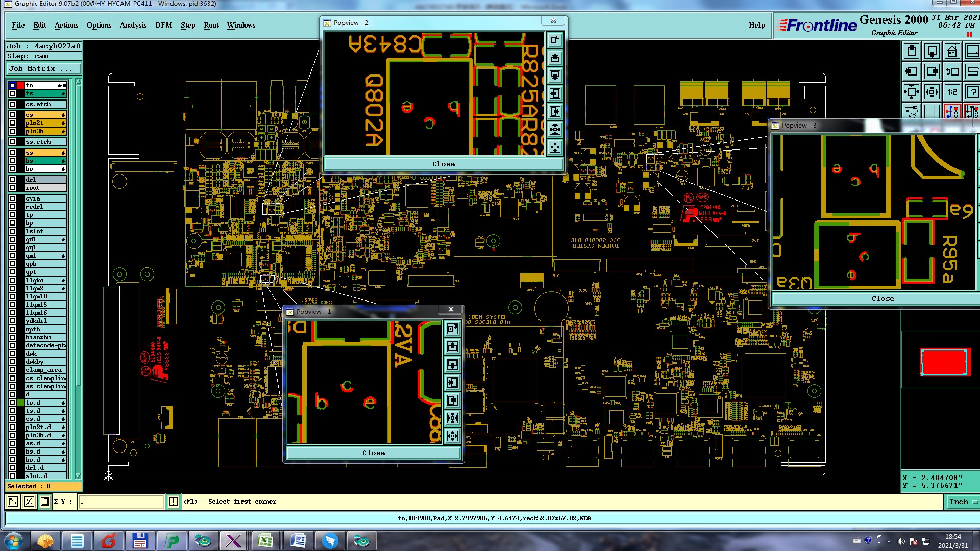Viewport: 980px width, 551px height.
Task: Click the home view icon
Action: tap(952, 51)
